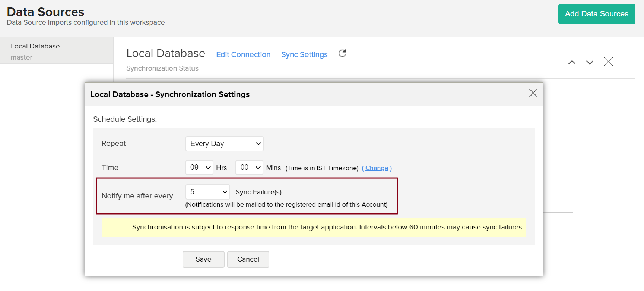Expand the Mins dropdown showing 00
644x291 pixels.
coord(249,168)
